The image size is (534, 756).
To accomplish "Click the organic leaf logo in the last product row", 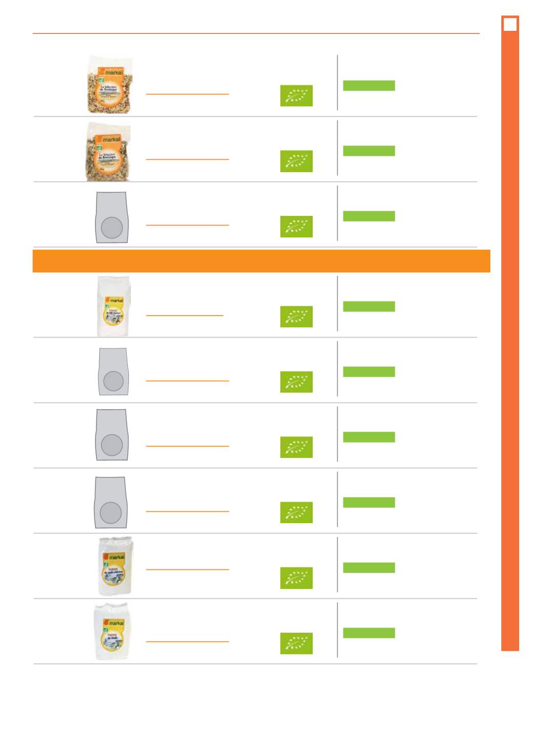I will pyautogui.click(x=296, y=643).
